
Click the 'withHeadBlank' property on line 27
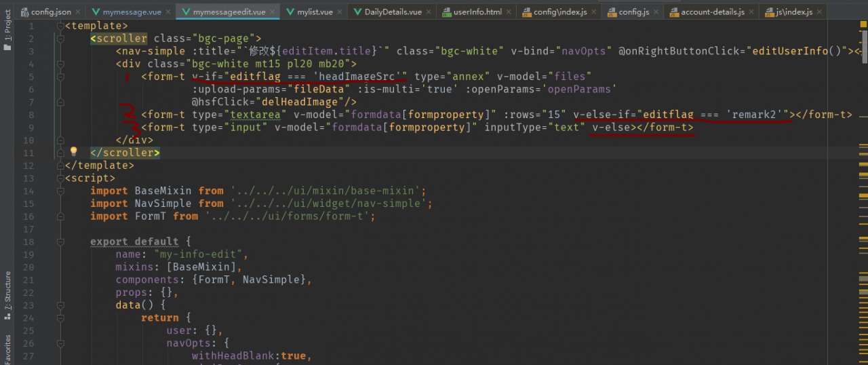click(235, 356)
